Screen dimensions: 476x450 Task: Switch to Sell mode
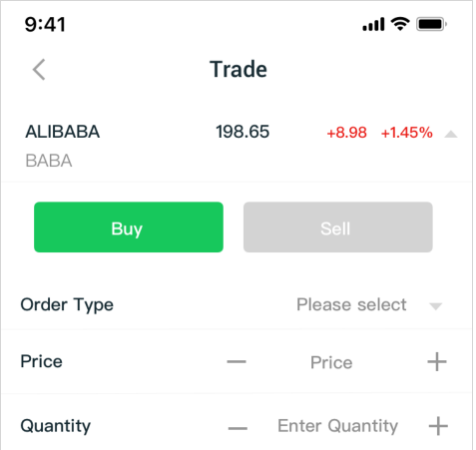coord(338,227)
